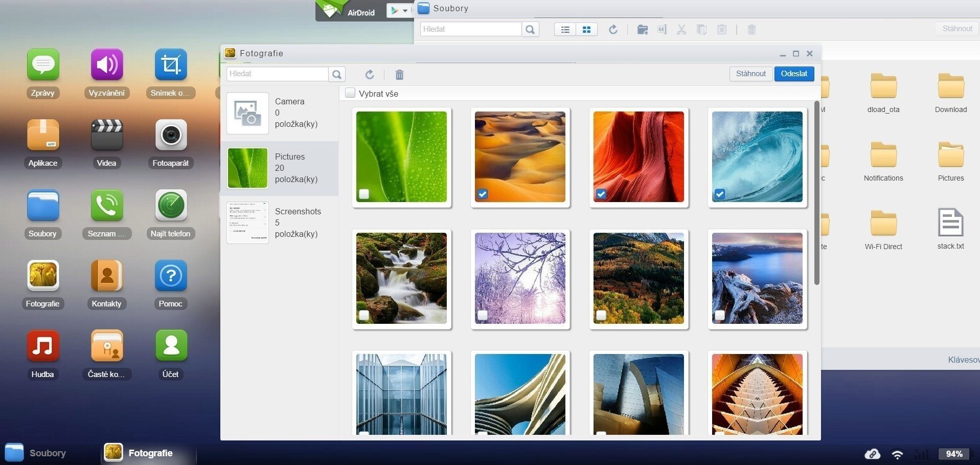The width and height of the screenshot is (980, 465).
Task: Check the snowy branches photo checkbox
Action: (x=483, y=315)
